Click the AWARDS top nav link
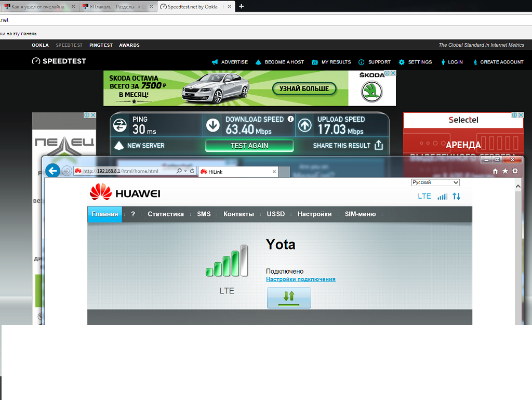This screenshot has height=400, width=532. tap(129, 45)
